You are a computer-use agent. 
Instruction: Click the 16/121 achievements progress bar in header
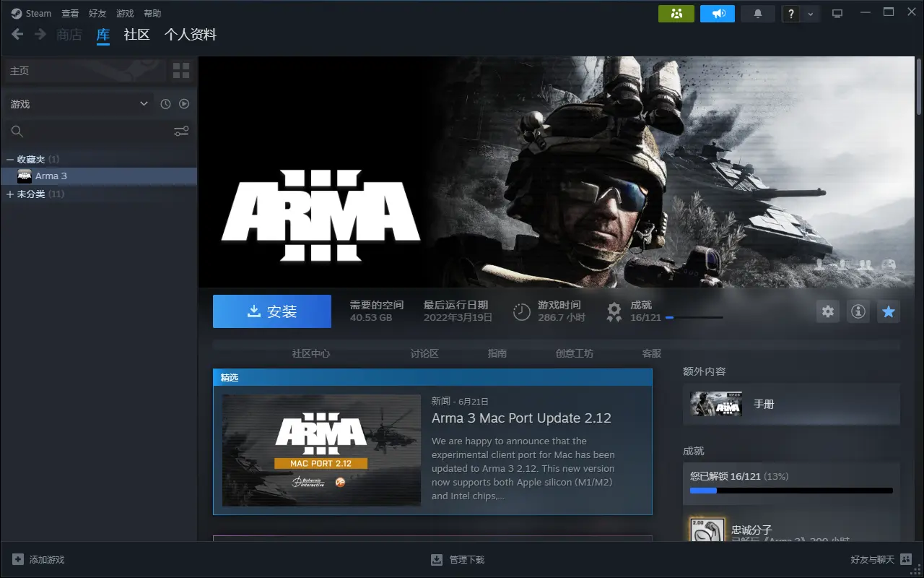(694, 318)
